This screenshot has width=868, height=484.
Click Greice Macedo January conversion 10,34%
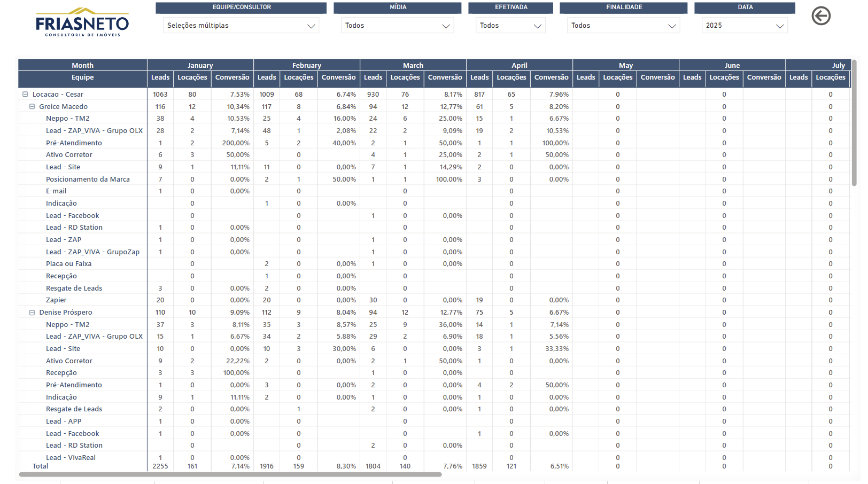tap(238, 107)
